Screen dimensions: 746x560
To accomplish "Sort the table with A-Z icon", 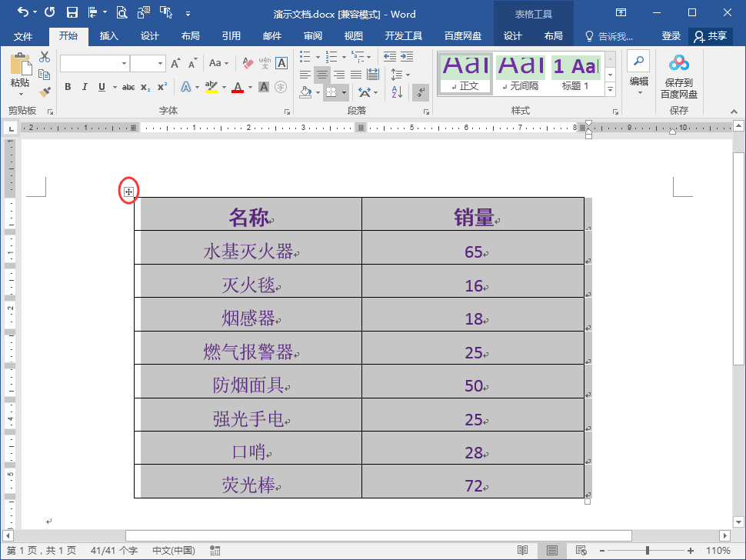I will tap(398, 92).
